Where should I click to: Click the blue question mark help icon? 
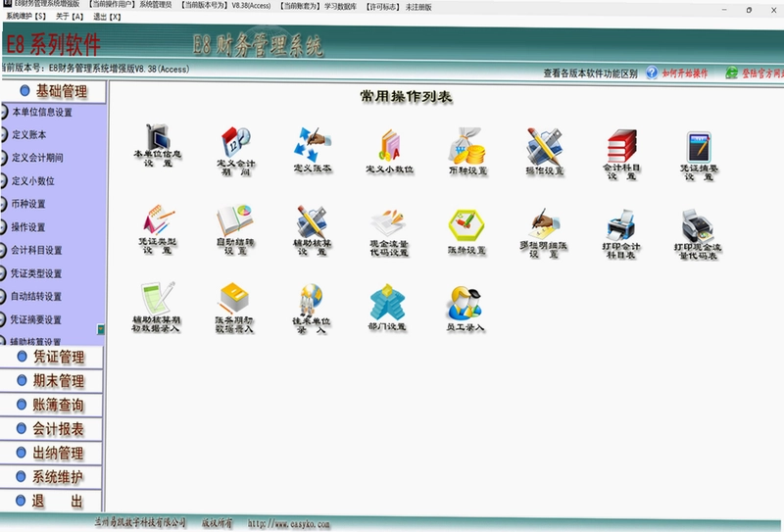pos(652,73)
